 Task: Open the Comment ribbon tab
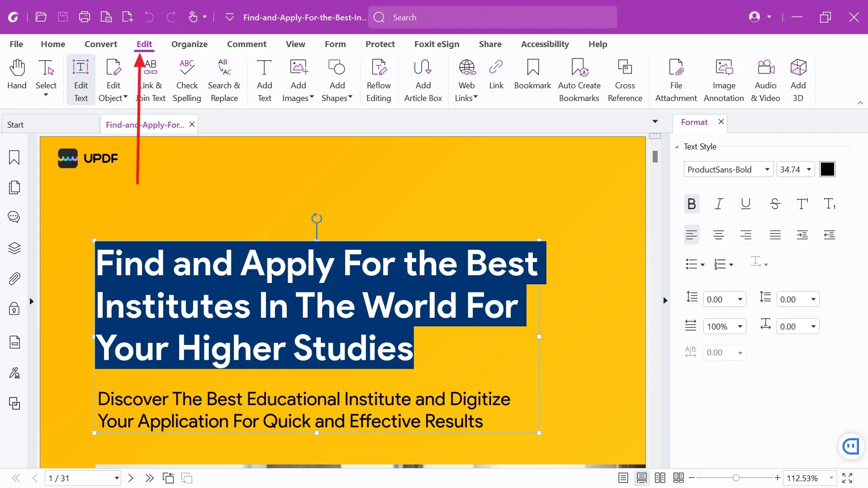pos(247,44)
